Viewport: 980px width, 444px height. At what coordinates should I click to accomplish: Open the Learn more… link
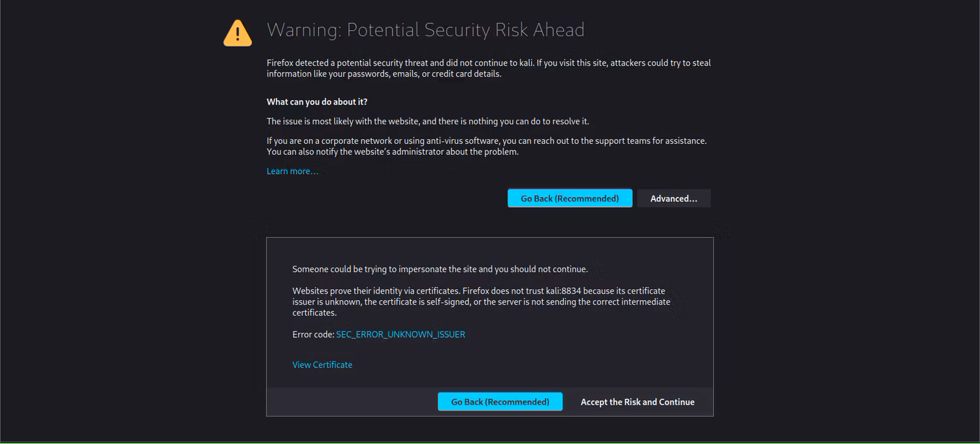(292, 171)
